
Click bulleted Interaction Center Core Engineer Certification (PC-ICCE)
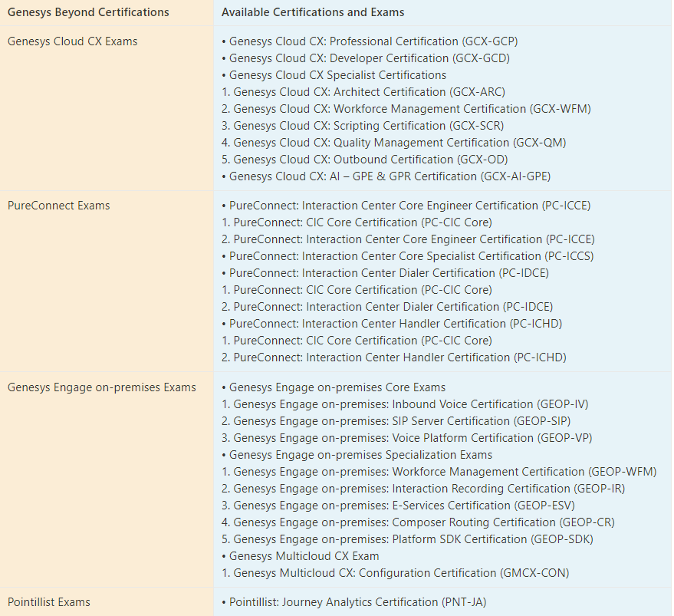406,205
